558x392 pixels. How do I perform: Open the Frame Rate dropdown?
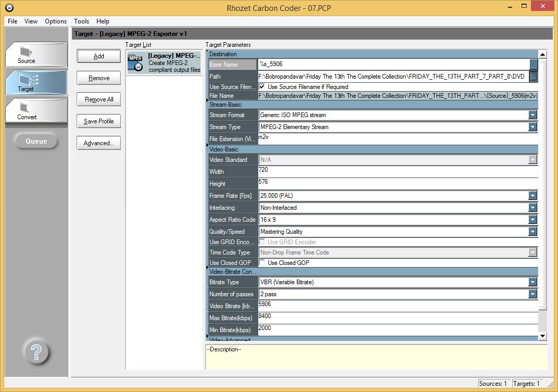click(x=532, y=196)
